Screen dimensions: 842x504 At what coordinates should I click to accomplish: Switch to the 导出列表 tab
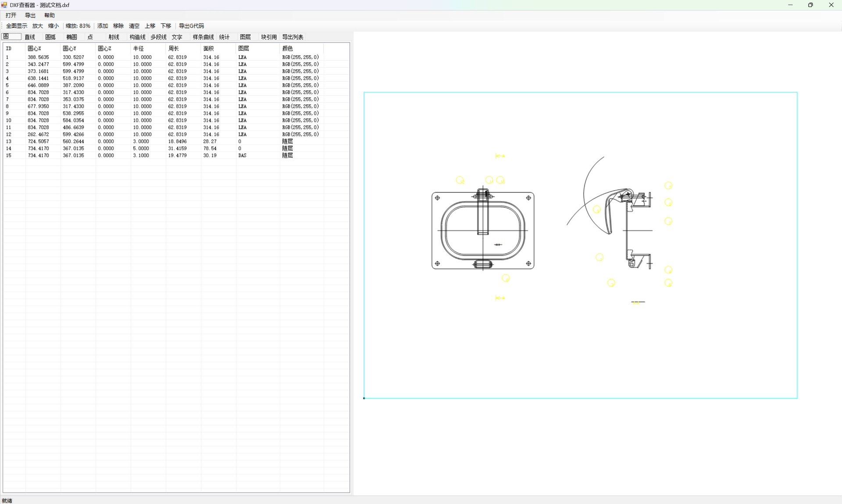tap(293, 37)
